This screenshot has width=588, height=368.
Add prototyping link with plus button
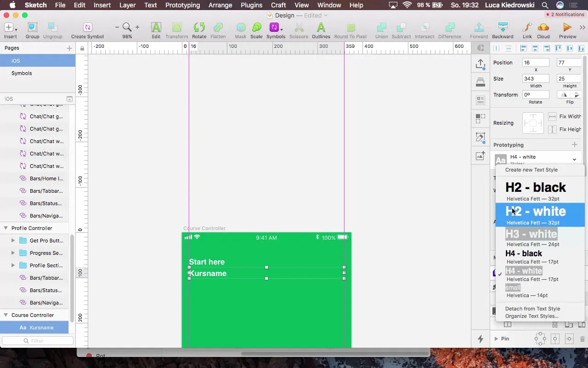pos(574,144)
